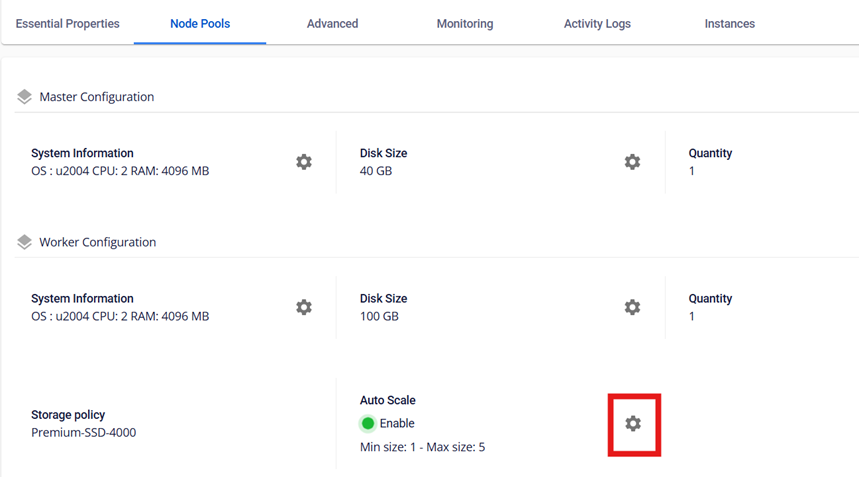Click the Min size - Max size text
Viewport: 859px width, 477px height.
(x=422, y=447)
